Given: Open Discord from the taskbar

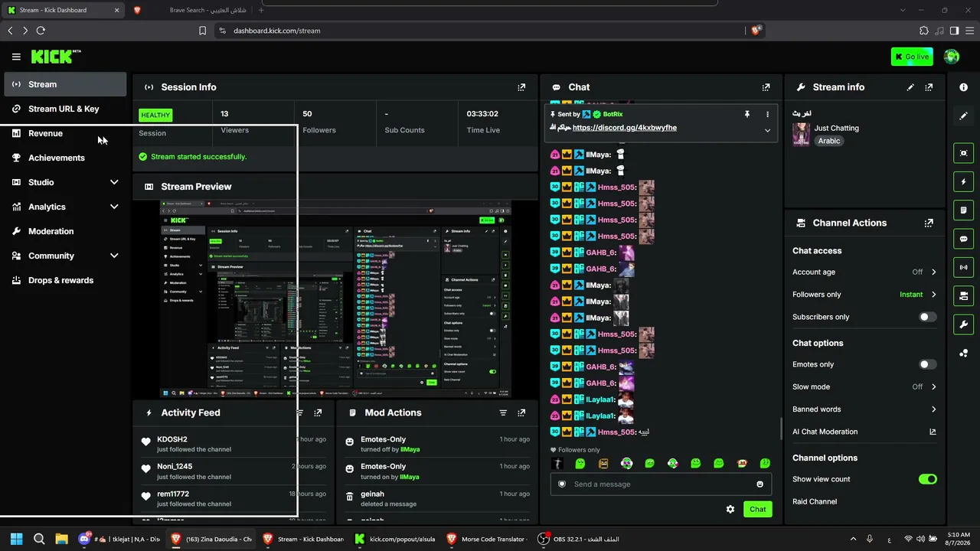Looking at the screenshot, I should pyautogui.click(x=119, y=539).
